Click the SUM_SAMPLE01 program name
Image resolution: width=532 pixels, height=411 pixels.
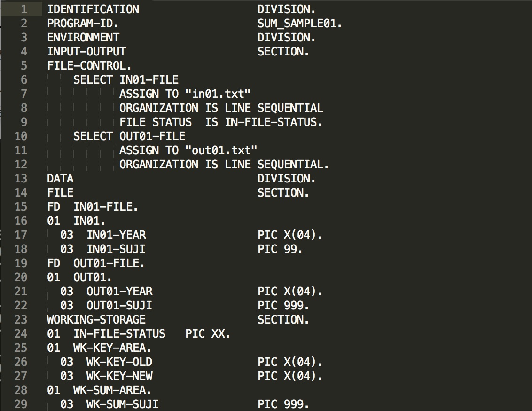(x=299, y=24)
